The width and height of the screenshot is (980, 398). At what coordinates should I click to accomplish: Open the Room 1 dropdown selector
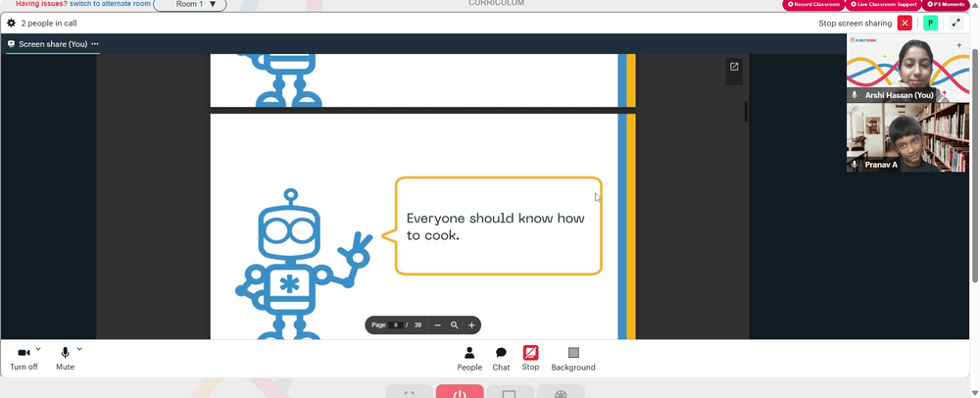pyautogui.click(x=190, y=4)
